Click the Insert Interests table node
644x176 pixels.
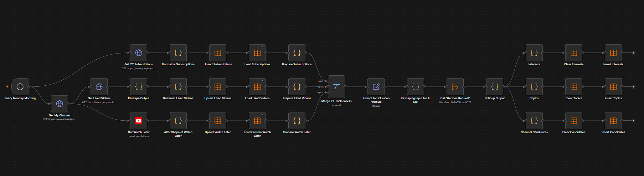(x=613, y=53)
